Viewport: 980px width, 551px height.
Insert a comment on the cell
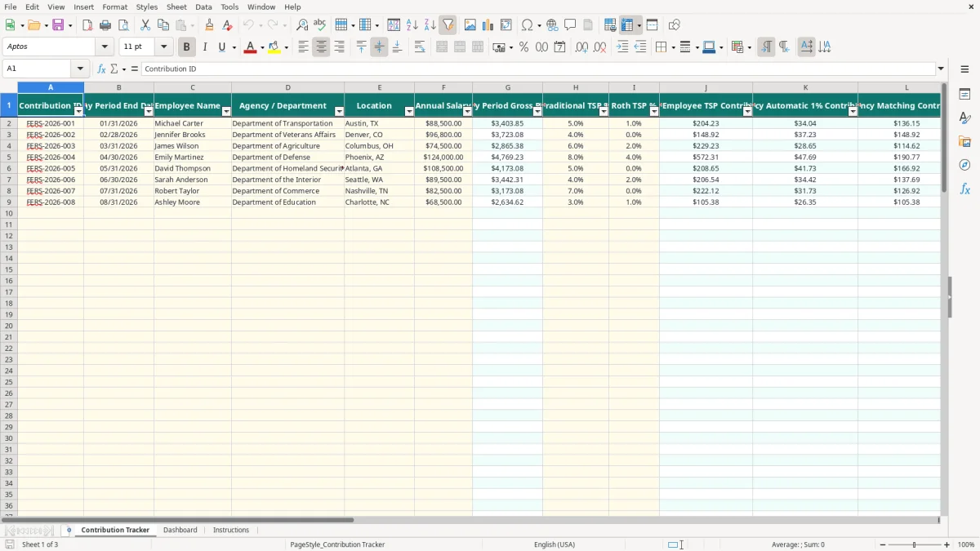coord(570,25)
